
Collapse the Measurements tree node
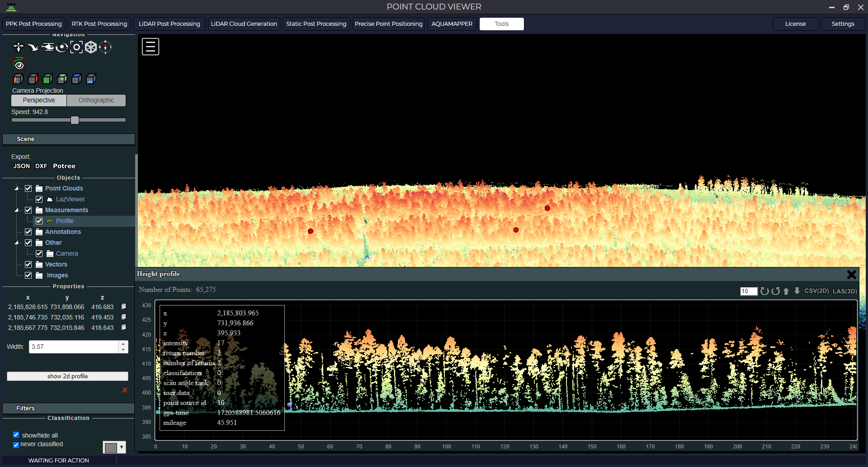17,210
